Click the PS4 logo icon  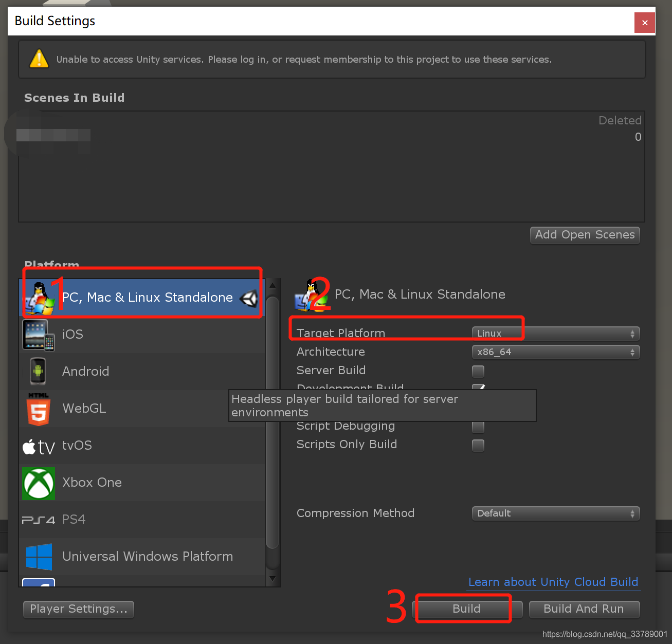(39, 520)
